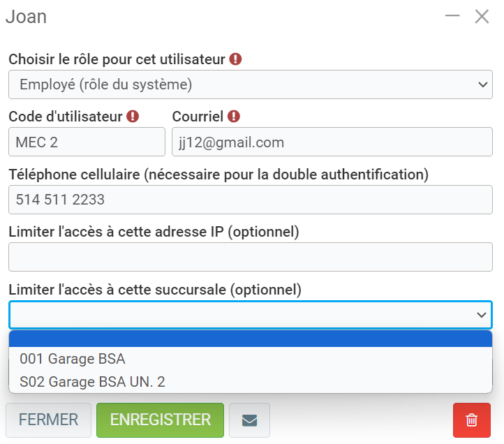
Task: Open the role dropdown showing Employé
Action: point(251,84)
